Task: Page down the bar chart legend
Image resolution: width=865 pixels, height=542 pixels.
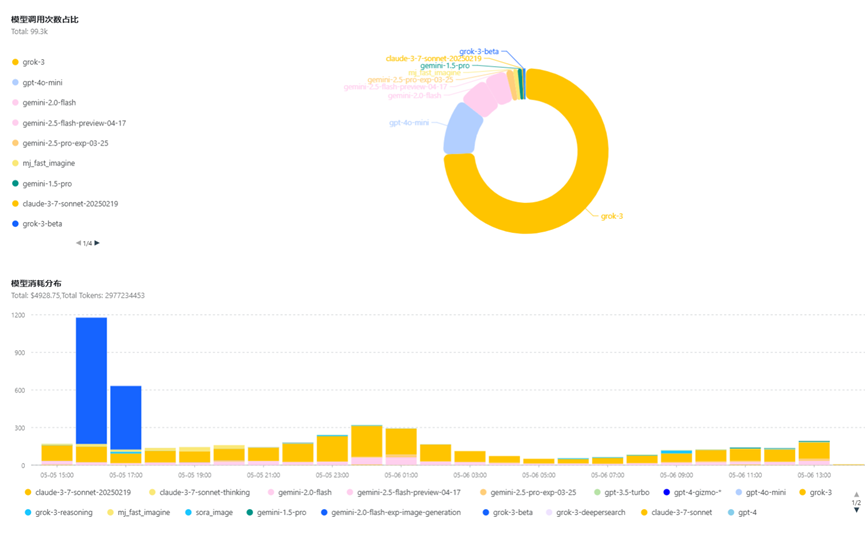Action: 856,510
